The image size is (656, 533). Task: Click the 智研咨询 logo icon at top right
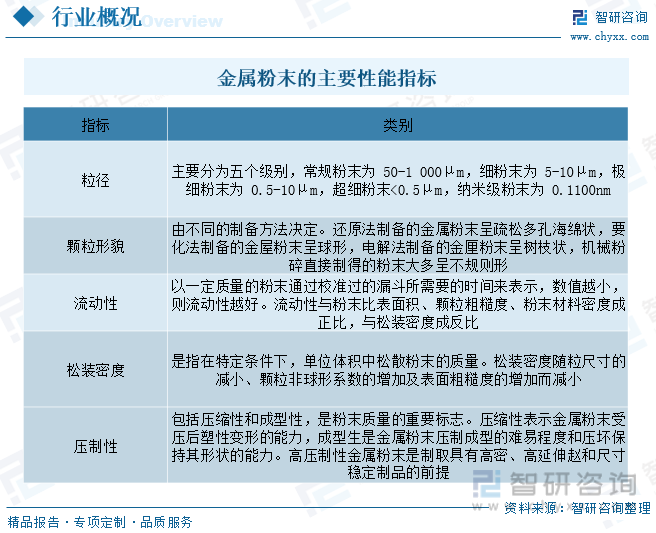579,18
